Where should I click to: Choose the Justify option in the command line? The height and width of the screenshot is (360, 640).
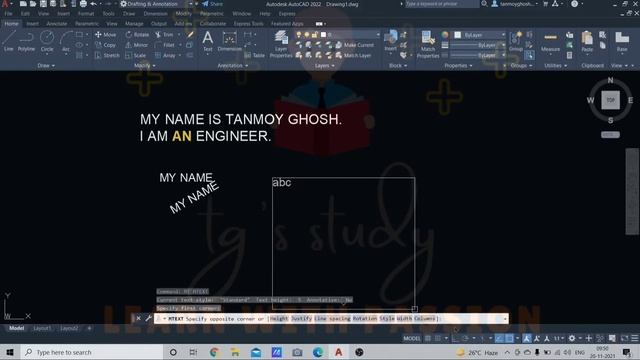(302, 318)
